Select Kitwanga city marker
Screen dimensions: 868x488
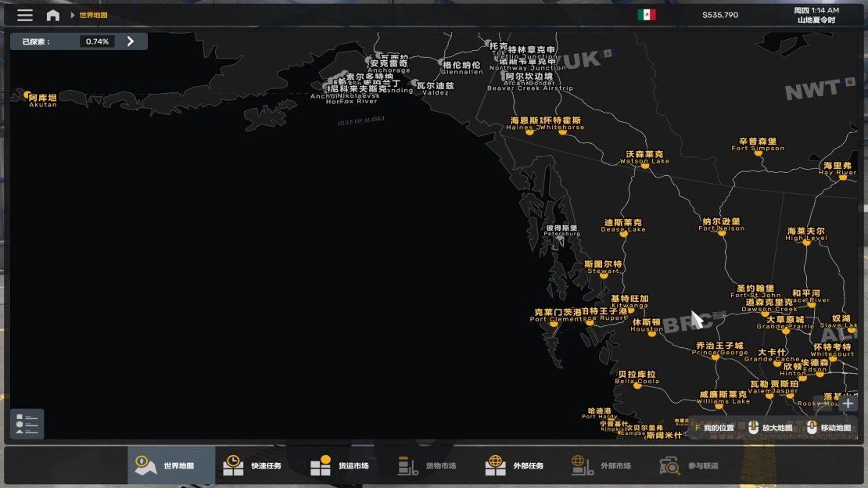[631, 310]
